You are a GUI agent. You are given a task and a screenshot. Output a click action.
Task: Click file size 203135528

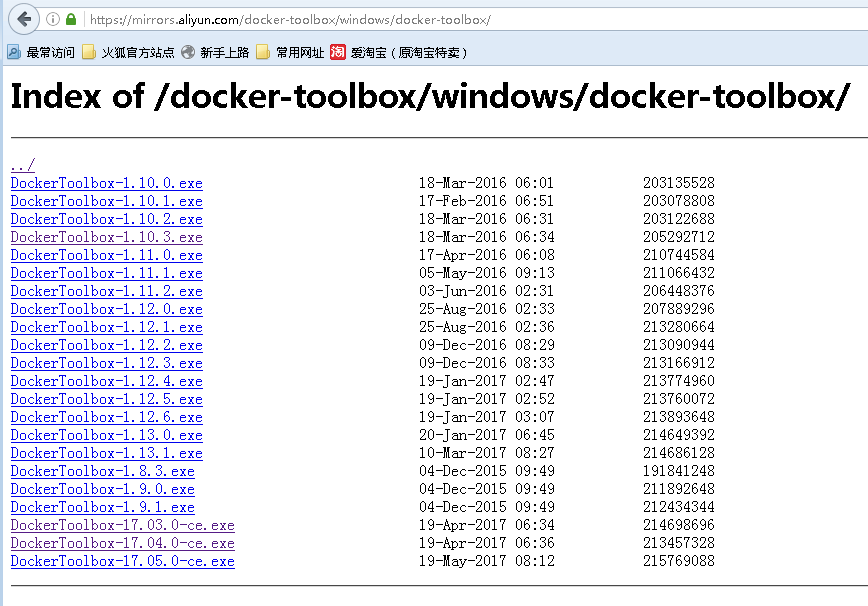coord(679,183)
